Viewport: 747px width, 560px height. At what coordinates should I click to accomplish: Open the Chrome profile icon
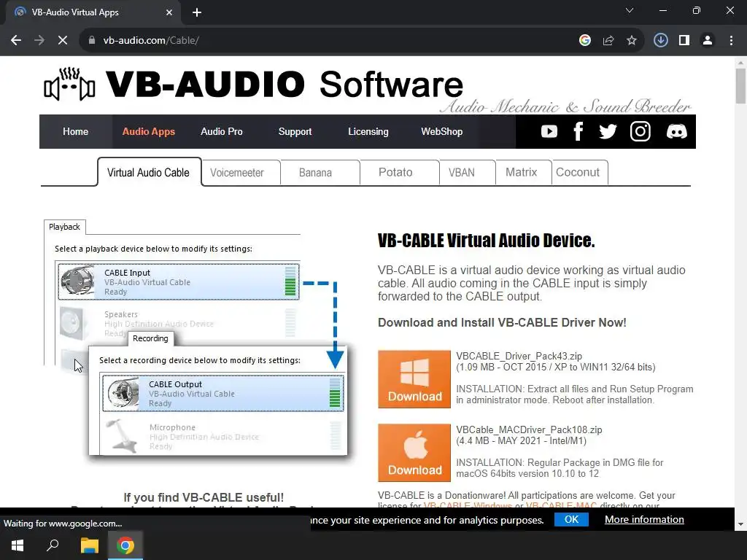pos(708,41)
